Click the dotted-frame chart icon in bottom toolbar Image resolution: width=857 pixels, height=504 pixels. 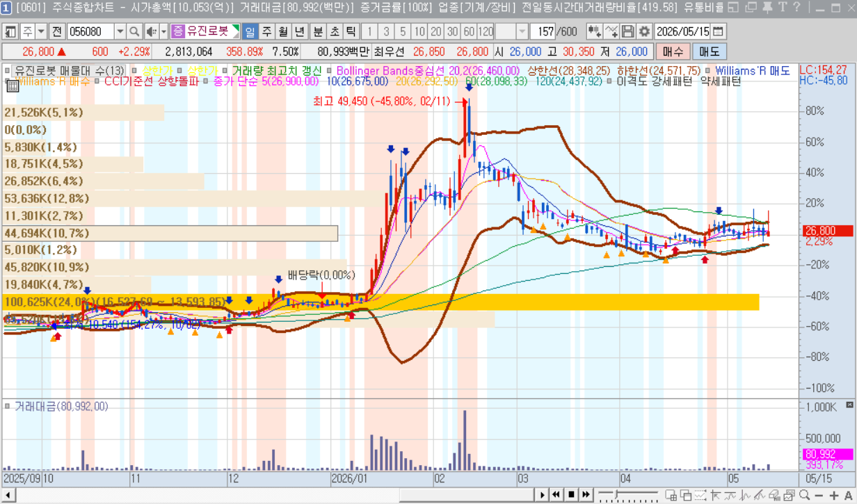point(700,495)
